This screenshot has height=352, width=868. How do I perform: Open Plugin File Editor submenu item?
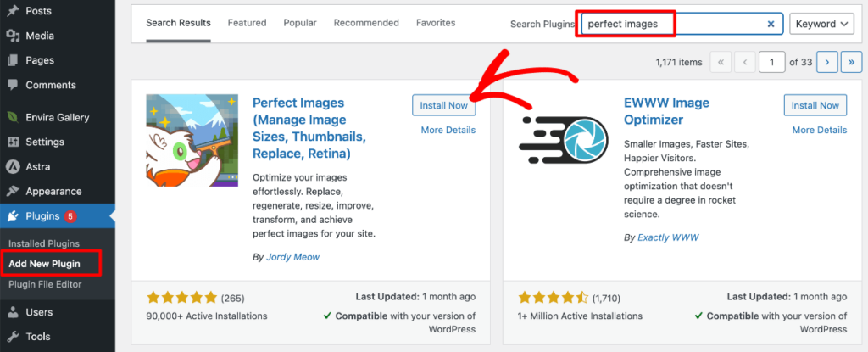click(45, 284)
